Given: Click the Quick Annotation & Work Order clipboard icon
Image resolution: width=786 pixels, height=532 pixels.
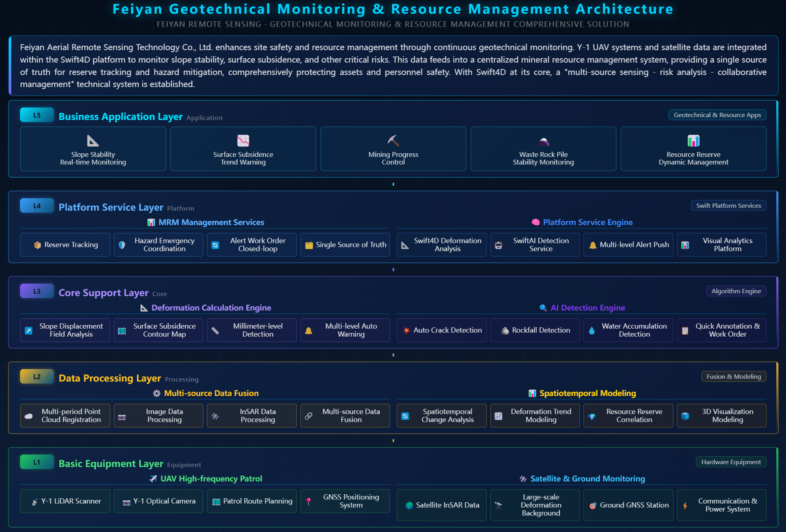Looking at the screenshot, I should pyautogui.click(x=685, y=331).
